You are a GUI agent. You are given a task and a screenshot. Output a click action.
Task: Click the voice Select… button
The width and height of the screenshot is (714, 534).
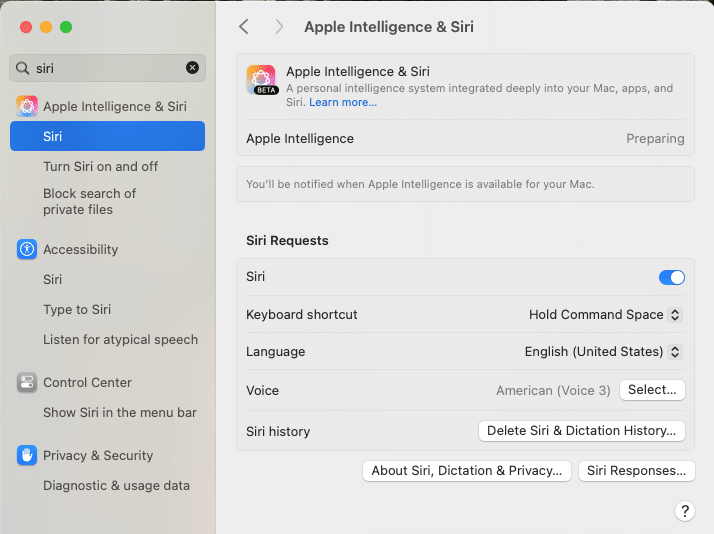tap(652, 390)
